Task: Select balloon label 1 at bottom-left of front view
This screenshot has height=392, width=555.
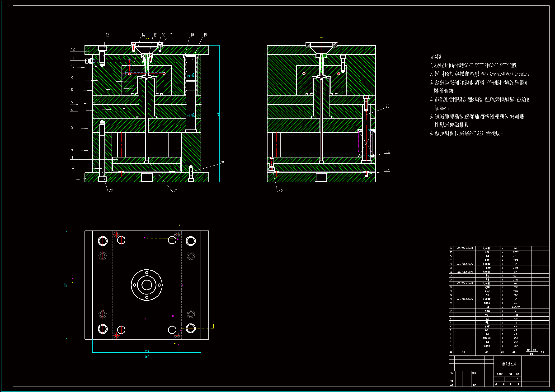Action: click(x=72, y=178)
